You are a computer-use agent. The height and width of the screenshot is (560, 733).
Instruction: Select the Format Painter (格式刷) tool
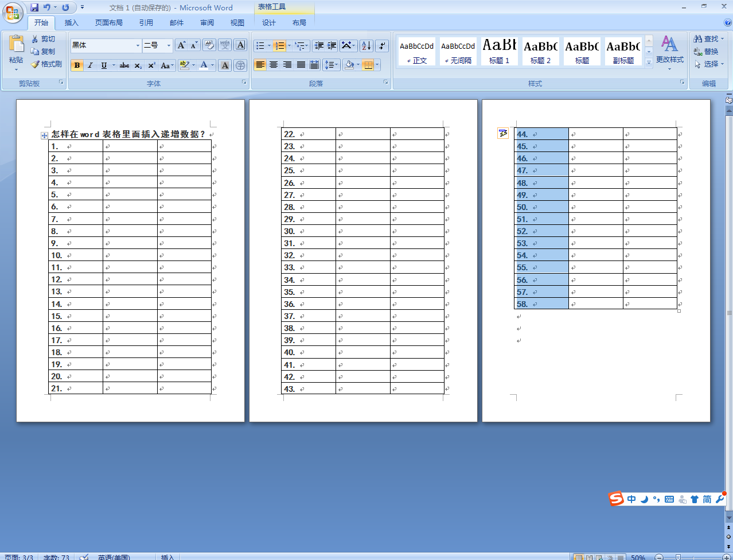(x=46, y=64)
